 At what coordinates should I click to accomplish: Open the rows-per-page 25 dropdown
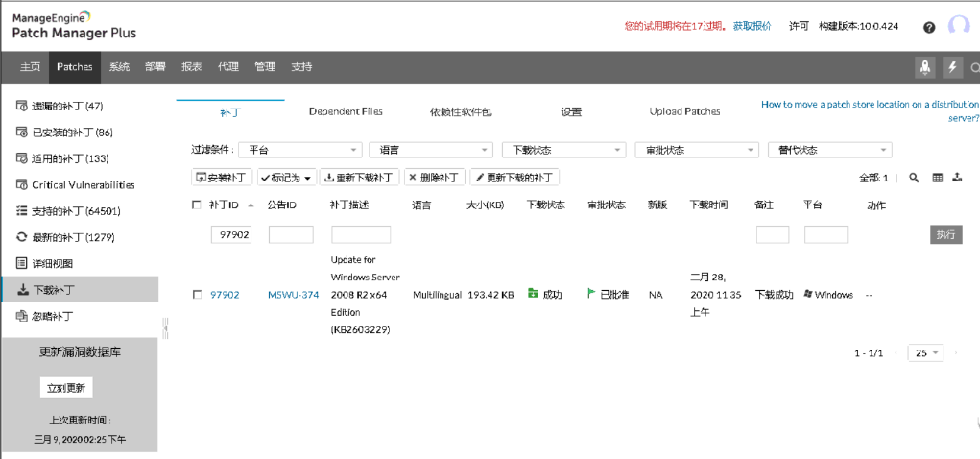click(x=926, y=353)
